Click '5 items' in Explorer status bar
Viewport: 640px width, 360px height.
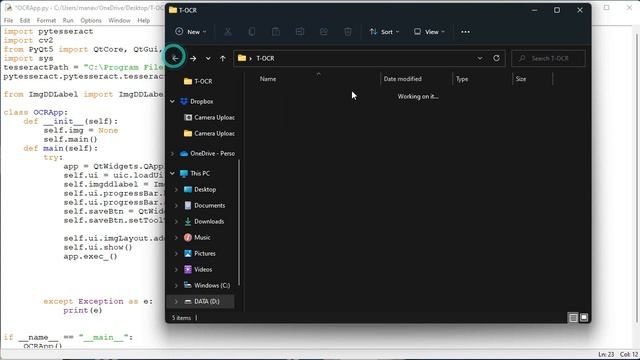click(x=181, y=318)
